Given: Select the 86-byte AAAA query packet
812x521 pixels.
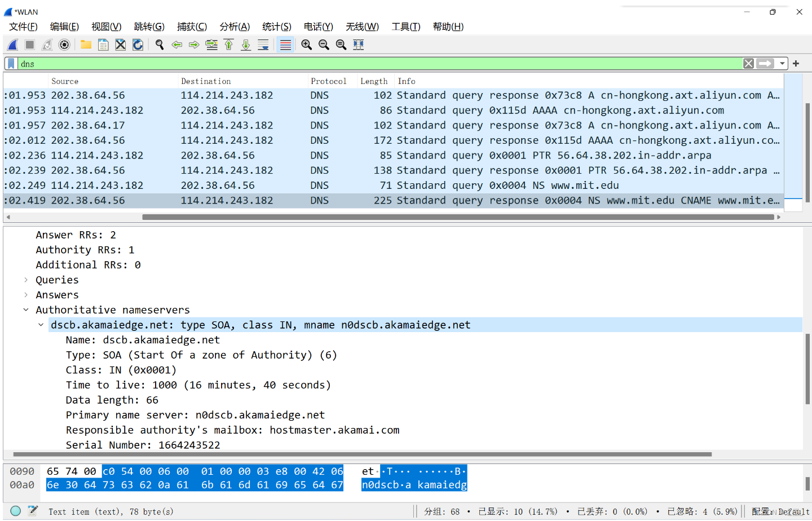Looking at the screenshot, I should pyautogui.click(x=394, y=111).
